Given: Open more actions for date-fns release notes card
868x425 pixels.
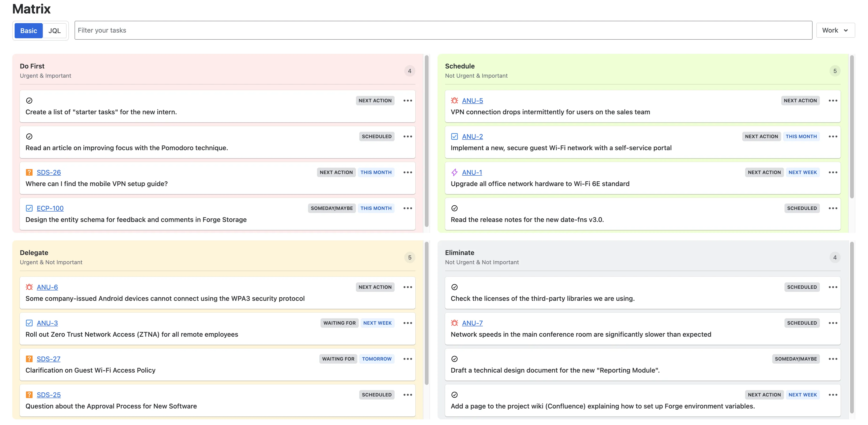Looking at the screenshot, I should (x=833, y=208).
